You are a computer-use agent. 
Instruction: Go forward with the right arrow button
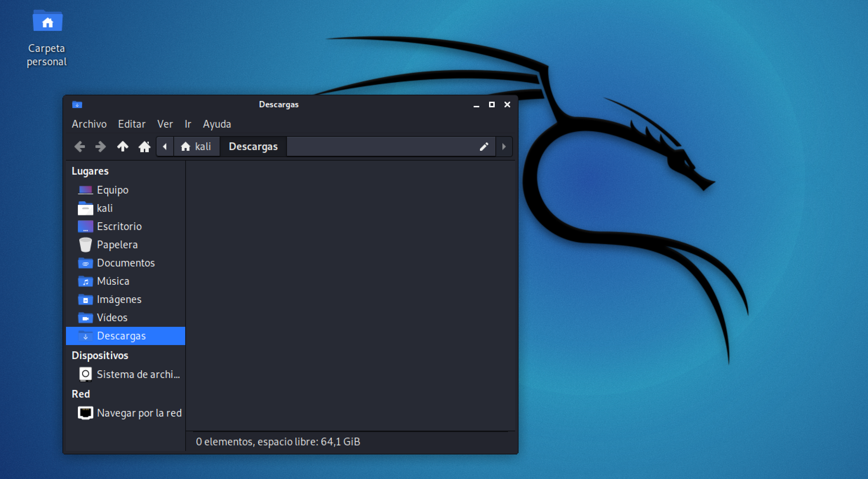point(101,147)
